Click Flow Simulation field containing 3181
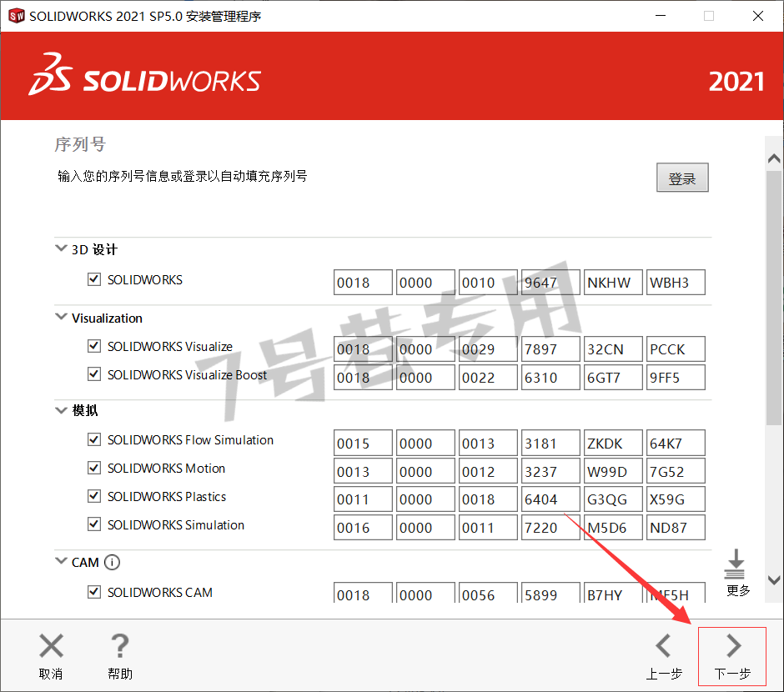This screenshot has height=692, width=784. pyautogui.click(x=550, y=444)
